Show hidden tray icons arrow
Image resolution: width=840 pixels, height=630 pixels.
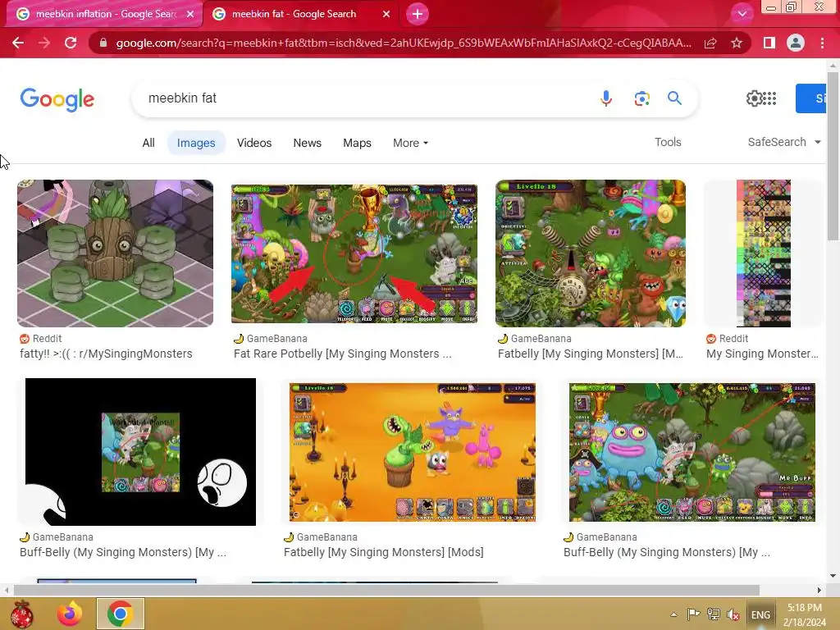[674, 614]
